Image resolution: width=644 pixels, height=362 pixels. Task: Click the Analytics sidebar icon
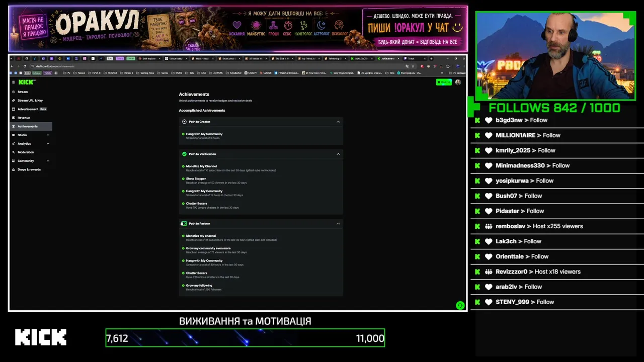tap(13, 144)
